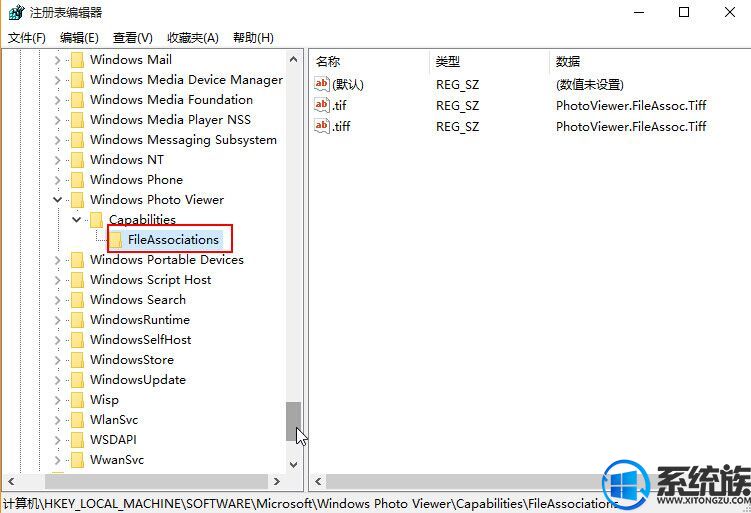Click the registry path in status bar
Image resolution: width=751 pixels, height=513 pixels.
308,504
